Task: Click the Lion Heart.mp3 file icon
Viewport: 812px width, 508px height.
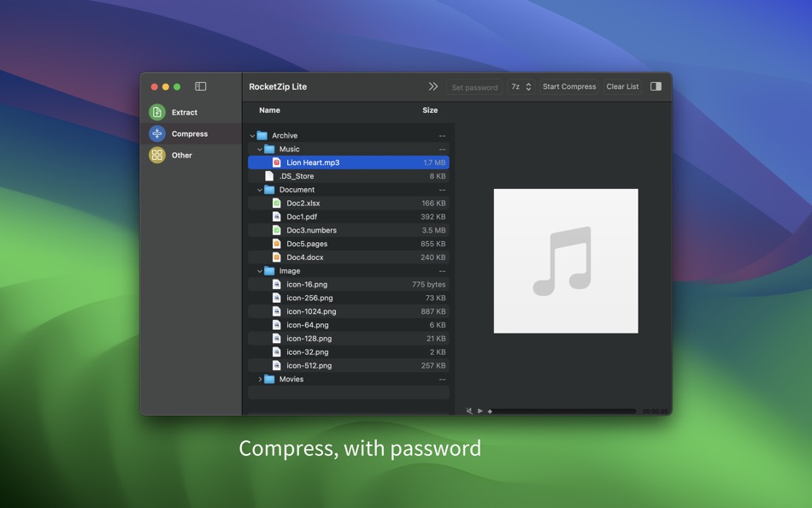Action: click(277, 162)
